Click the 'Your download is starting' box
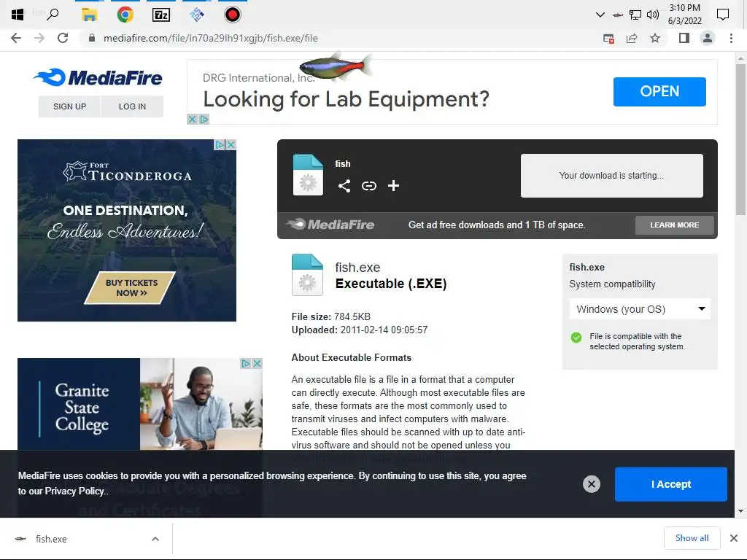 click(612, 175)
